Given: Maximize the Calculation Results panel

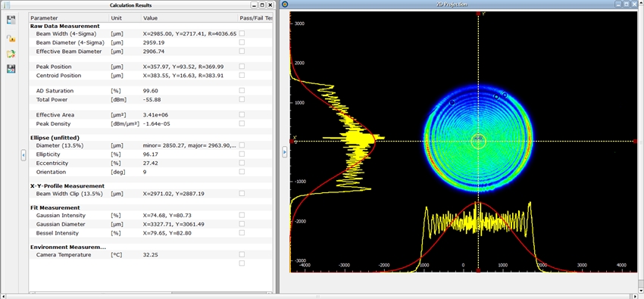Looking at the screenshot, I should (261, 5).
